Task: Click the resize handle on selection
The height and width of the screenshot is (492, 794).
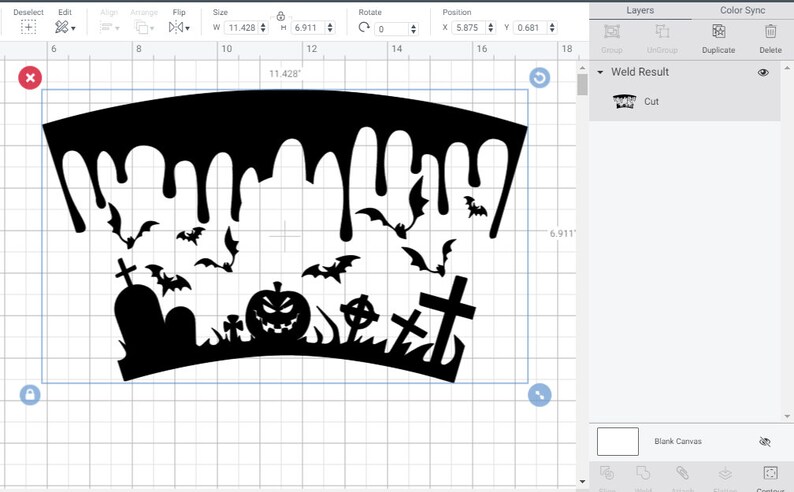Action: tap(540, 395)
